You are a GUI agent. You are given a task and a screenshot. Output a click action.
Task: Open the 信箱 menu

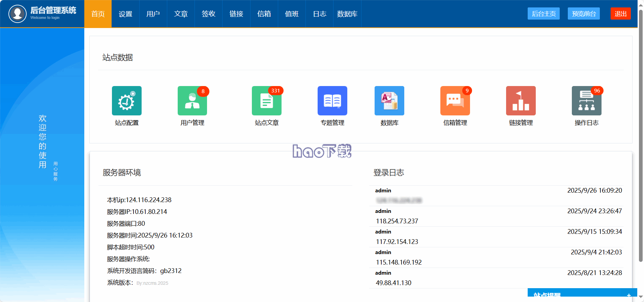(x=264, y=14)
